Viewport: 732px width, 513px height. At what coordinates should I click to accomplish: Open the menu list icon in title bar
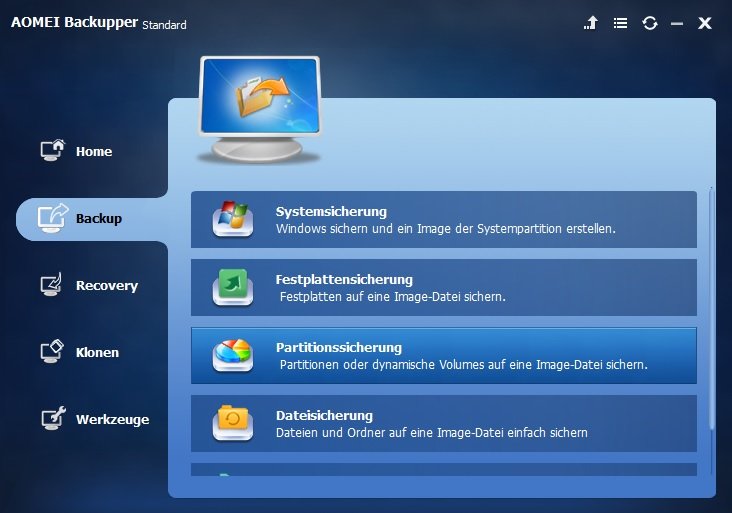[x=620, y=23]
